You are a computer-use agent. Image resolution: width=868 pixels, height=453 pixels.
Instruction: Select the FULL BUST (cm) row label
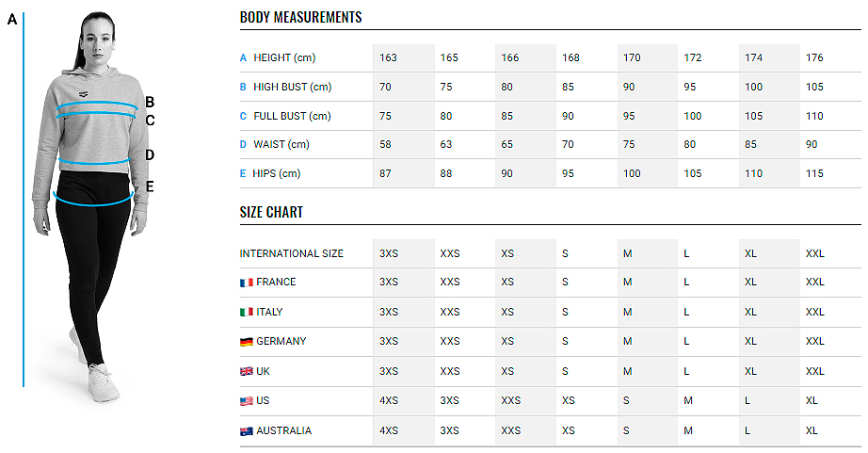[x=292, y=116]
